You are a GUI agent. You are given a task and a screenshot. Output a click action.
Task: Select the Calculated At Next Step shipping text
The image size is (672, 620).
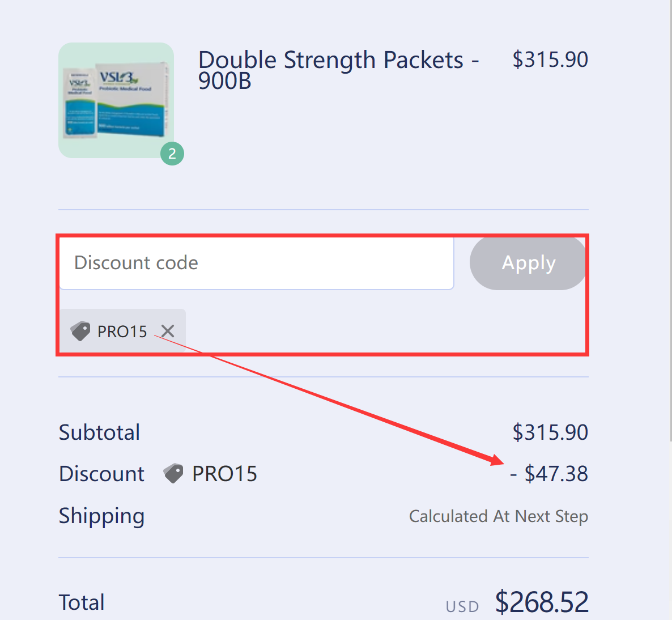click(498, 516)
